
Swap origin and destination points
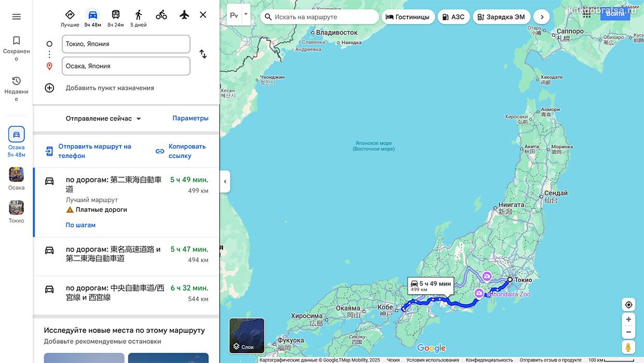pyautogui.click(x=203, y=54)
